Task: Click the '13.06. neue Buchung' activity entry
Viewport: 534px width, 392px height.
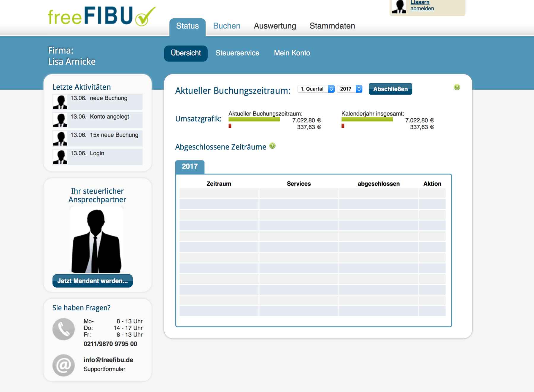Action: [98, 102]
